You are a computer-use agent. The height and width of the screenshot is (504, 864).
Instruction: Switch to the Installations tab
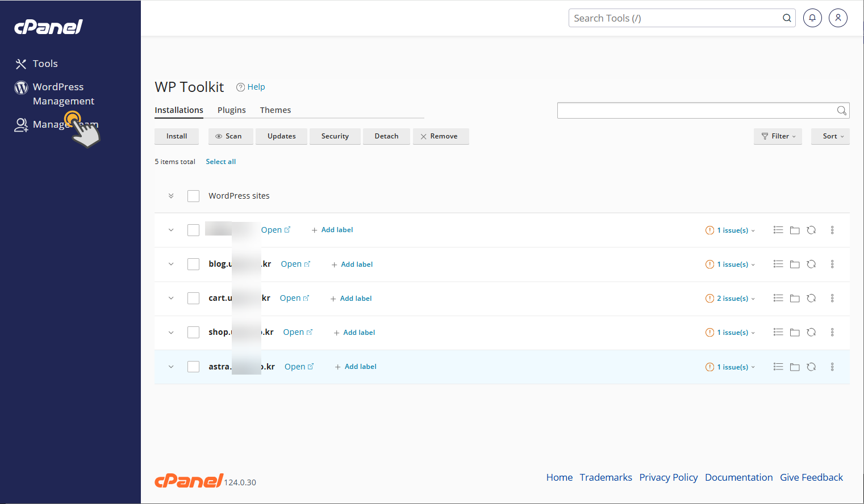179,110
